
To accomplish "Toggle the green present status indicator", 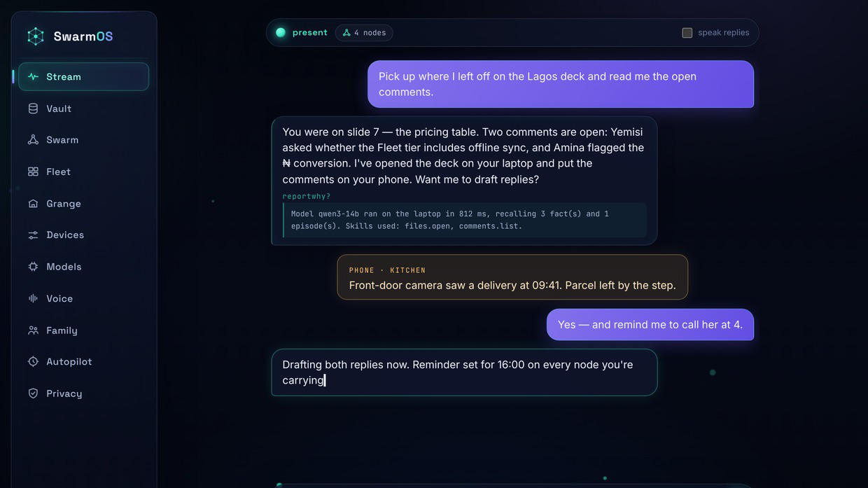I will pyautogui.click(x=281, y=32).
